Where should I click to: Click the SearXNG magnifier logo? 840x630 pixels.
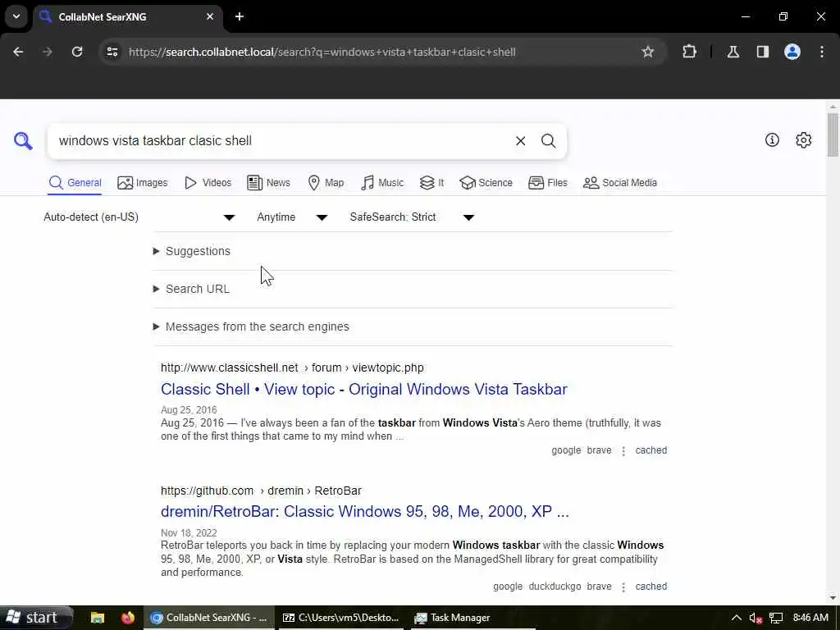23,141
